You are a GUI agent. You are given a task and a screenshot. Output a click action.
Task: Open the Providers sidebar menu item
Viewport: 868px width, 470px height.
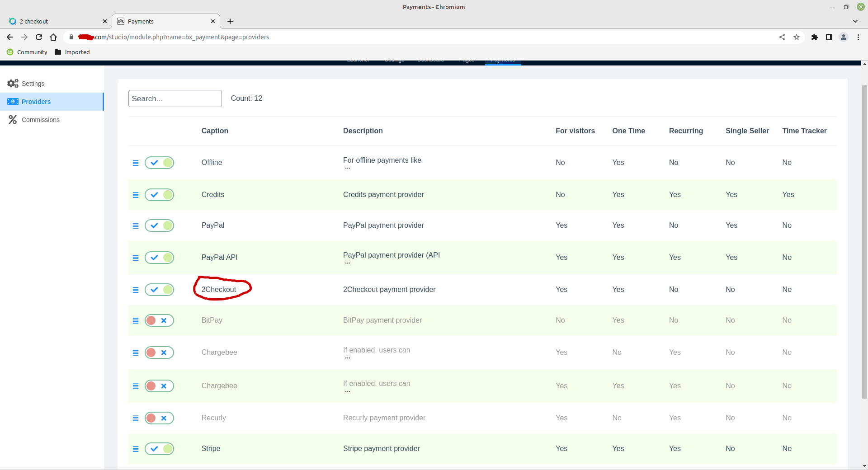coord(36,102)
